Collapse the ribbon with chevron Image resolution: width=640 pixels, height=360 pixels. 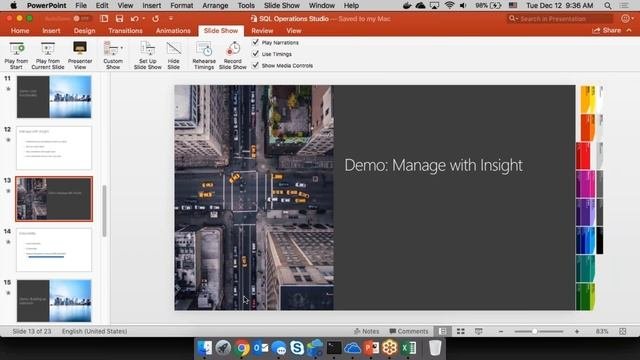[x=629, y=31]
